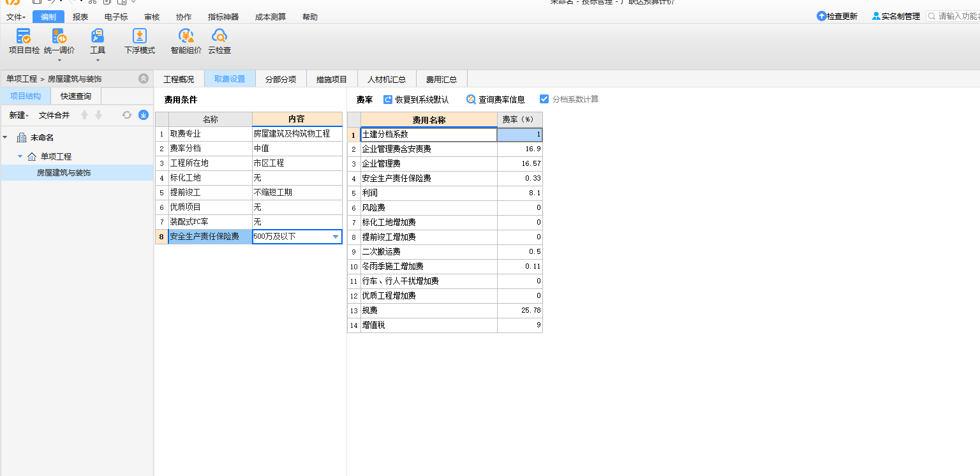Select the 取费设置 fee settings tab

[230, 79]
